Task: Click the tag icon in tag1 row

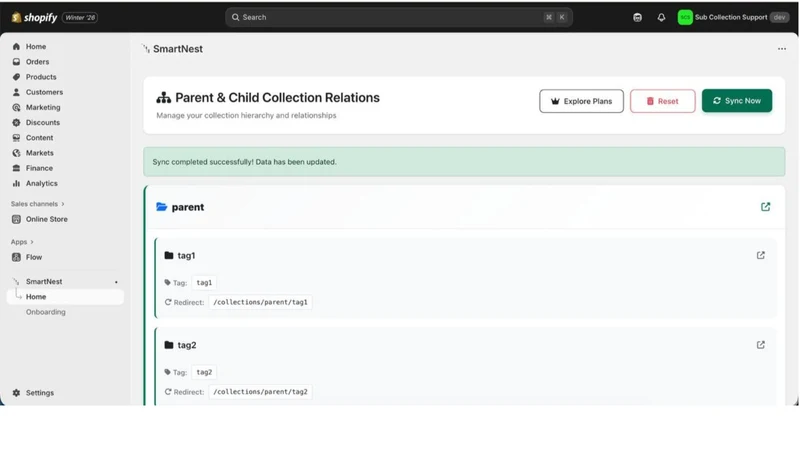Action: pyautogui.click(x=167, y=282)
